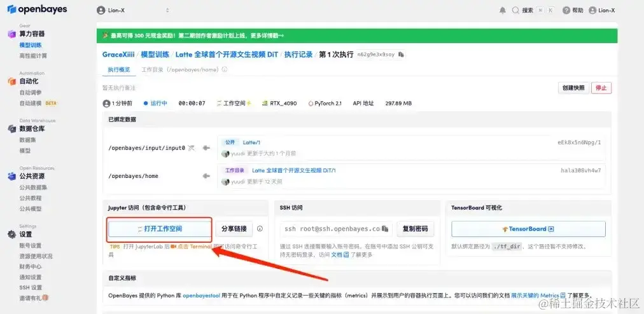644x314 pixels.
Task: Click the 创建快照 button
Action: (573, 88)
